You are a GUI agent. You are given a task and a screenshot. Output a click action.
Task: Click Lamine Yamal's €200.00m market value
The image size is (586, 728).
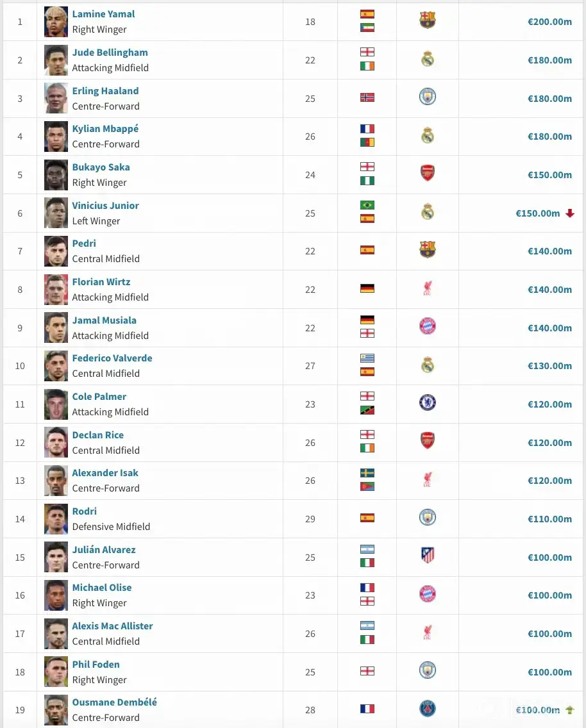point(549,22)
